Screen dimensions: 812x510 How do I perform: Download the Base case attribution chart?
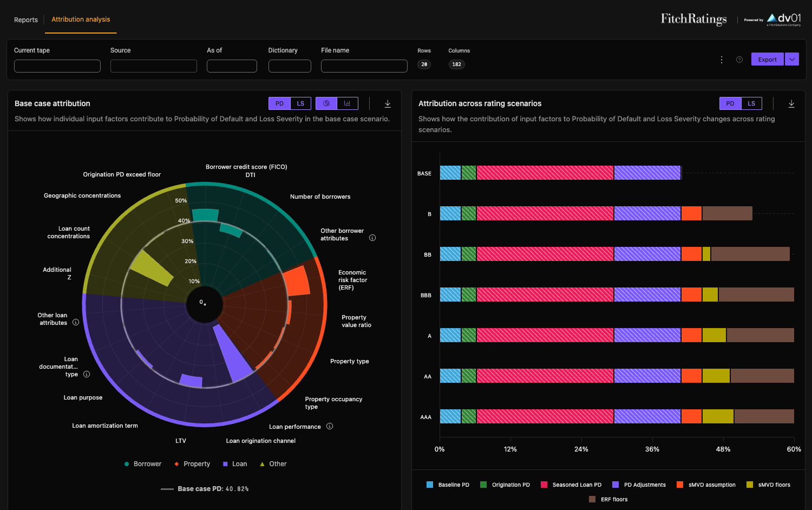[388, 103]
